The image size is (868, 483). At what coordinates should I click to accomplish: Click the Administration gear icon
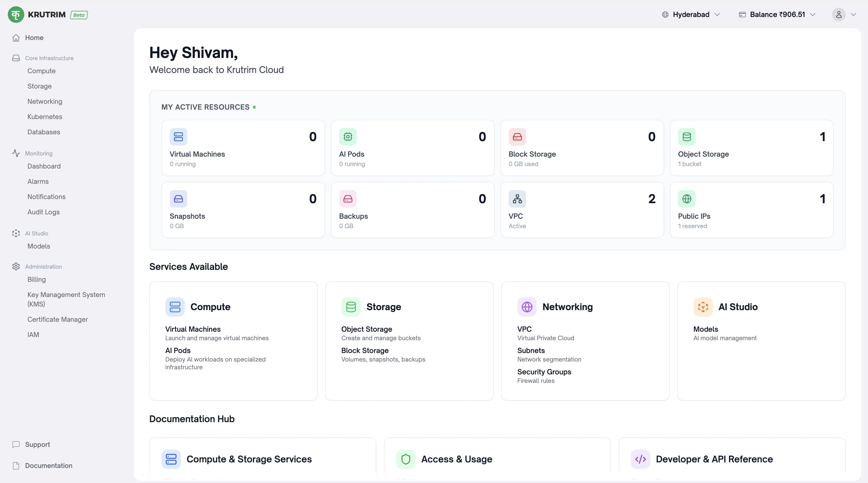16,267
